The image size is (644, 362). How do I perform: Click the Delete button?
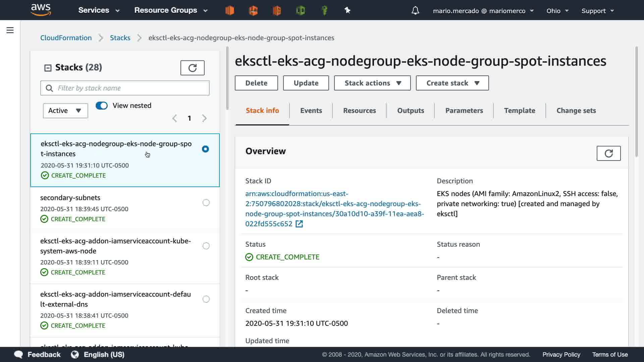(256, 83)
